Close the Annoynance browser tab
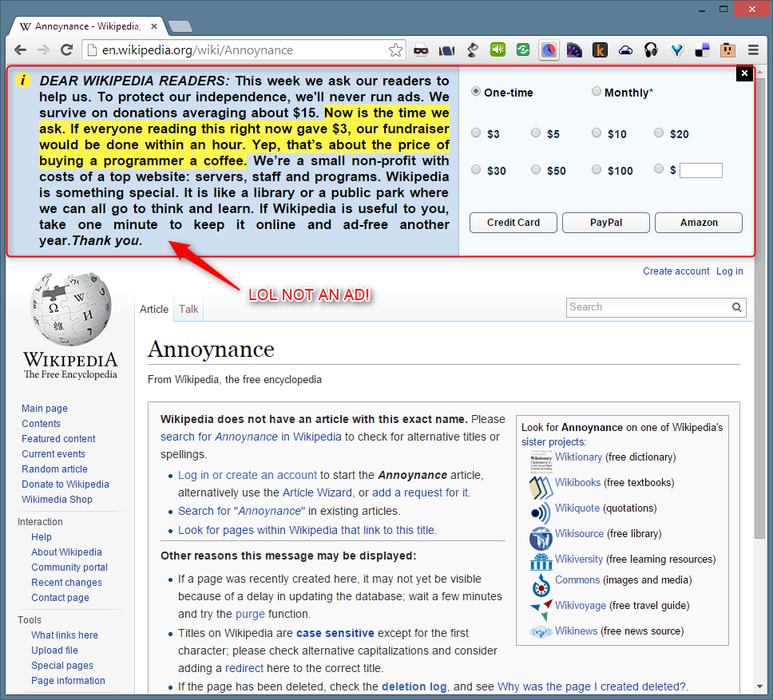This screenshot has height=700, width=773. (x=154, y=26)
